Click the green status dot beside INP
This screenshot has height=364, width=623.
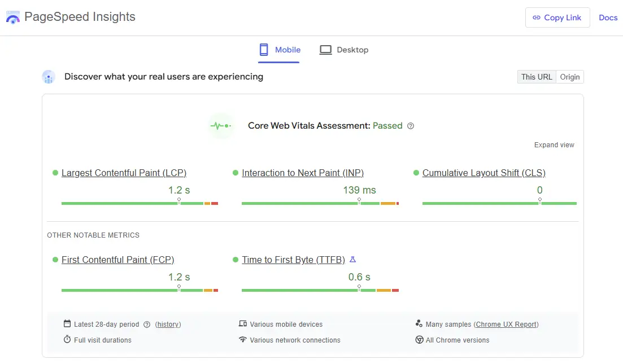(x=235, y=173)
